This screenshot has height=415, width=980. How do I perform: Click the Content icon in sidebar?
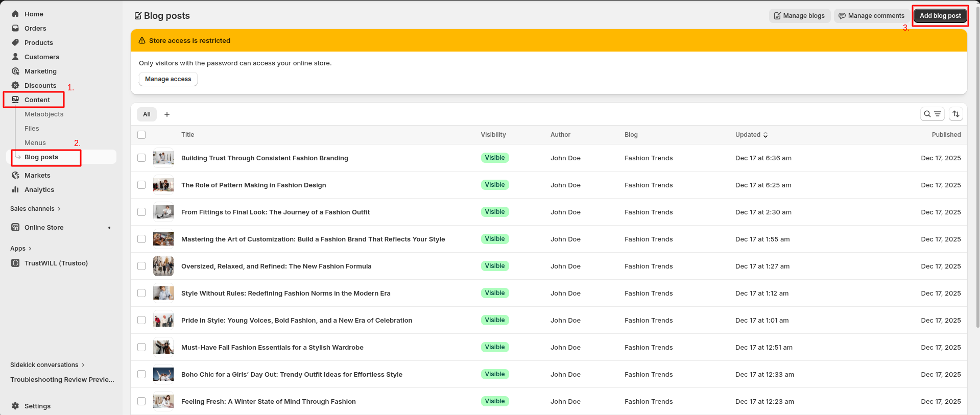click(15, 100)
